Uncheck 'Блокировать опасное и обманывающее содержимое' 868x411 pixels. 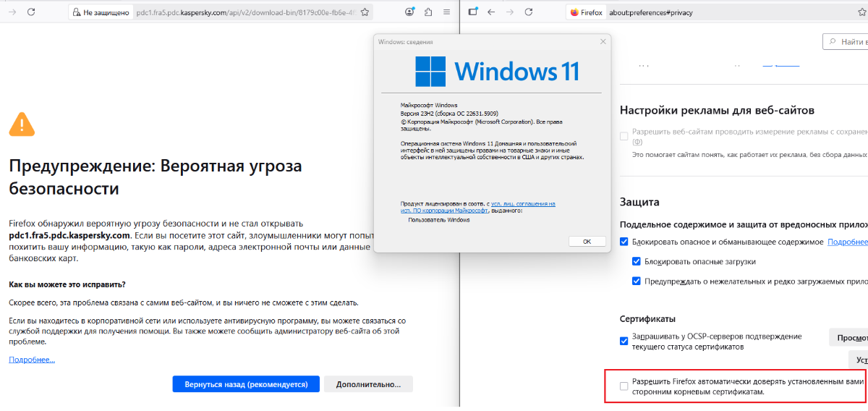pyautogui.click(x=624, y=242)
